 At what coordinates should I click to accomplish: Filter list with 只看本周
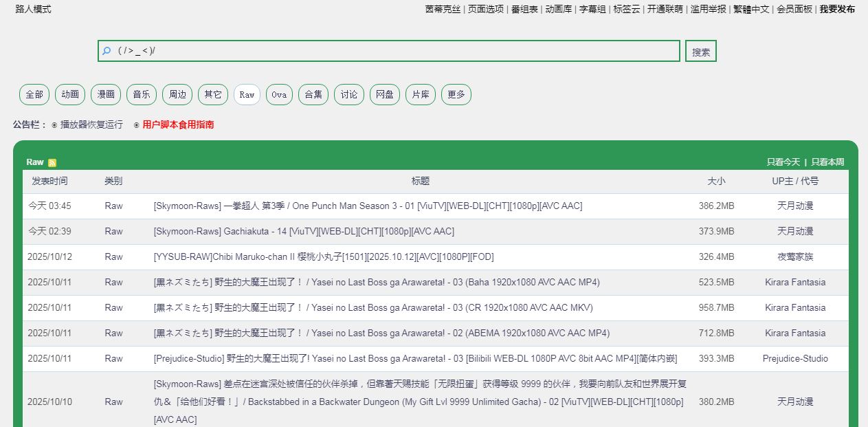point(827,162)
